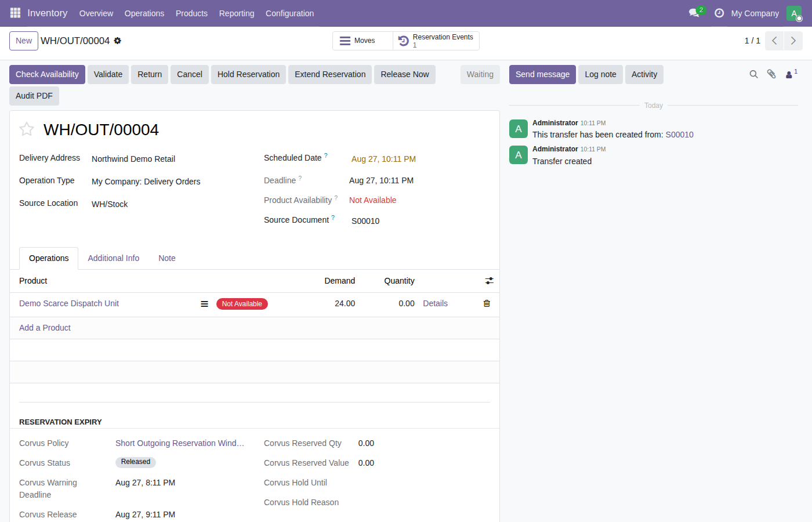The width and height of the screenshot is (812, 522).
Task: Open the apps grid home menu
Action: pyautogui.click(x=15, y=13)
